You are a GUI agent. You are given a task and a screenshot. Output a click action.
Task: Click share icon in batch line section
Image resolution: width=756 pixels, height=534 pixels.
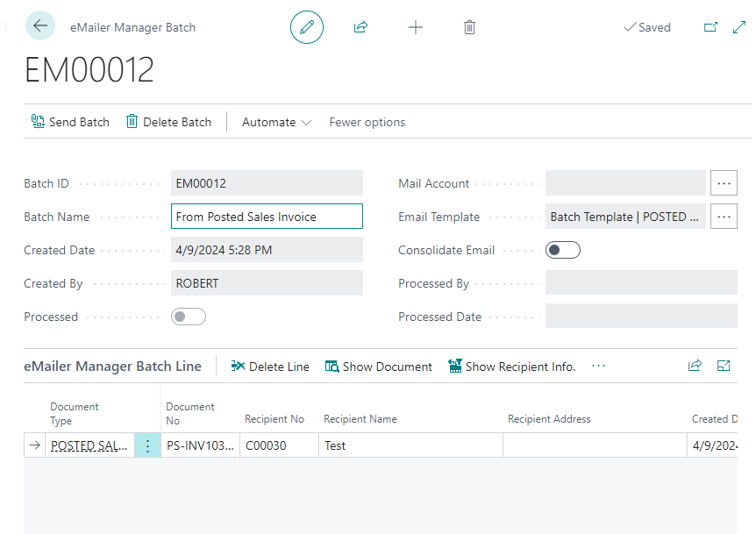click(695, 367)
